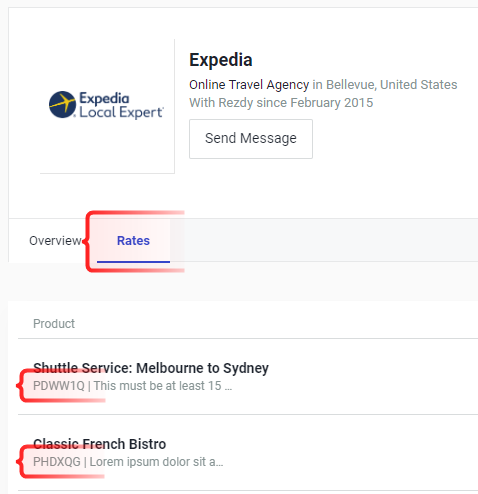Expand the truncated Shuttle Service description ellipsis
The height and width of the screenshot is (494, 478).
(228, 388)
